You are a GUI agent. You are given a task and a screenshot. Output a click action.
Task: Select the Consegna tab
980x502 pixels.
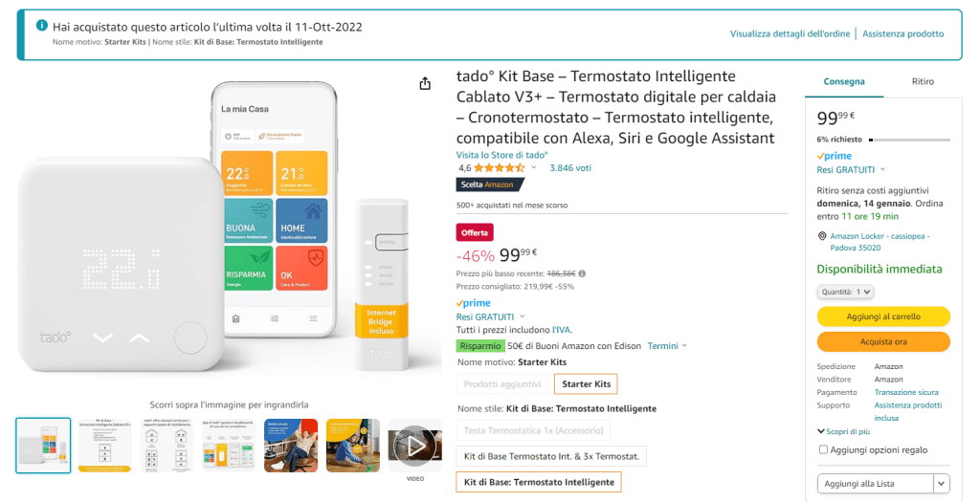coord(845,82)
